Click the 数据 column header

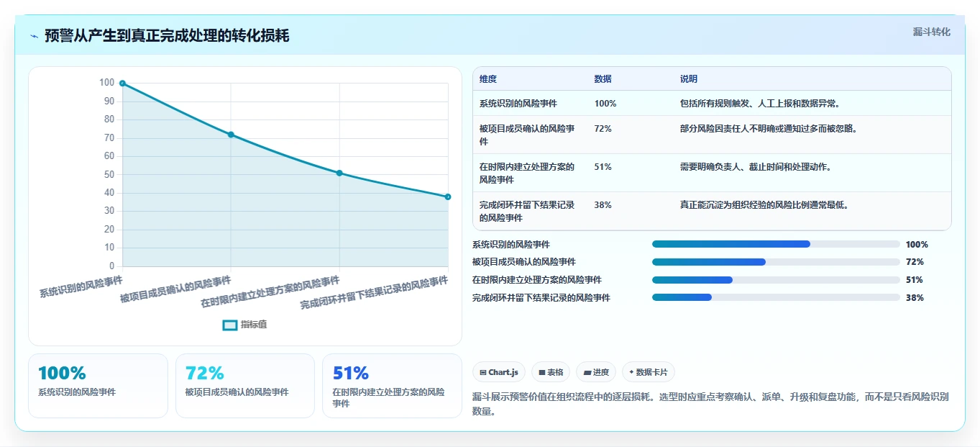(x=603, y=79)
